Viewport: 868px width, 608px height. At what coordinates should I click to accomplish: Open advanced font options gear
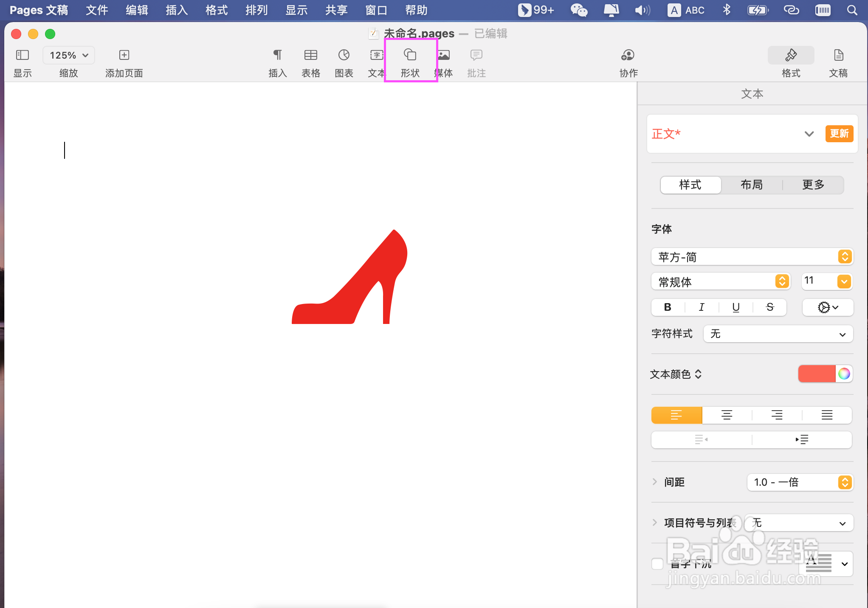tap(827, 307)
